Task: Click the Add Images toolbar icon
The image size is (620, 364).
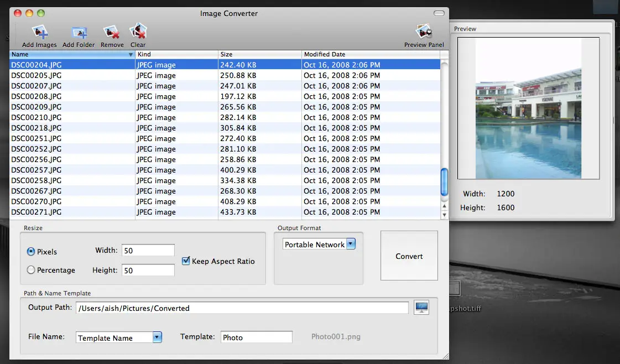Action: [x=39, y=32]
